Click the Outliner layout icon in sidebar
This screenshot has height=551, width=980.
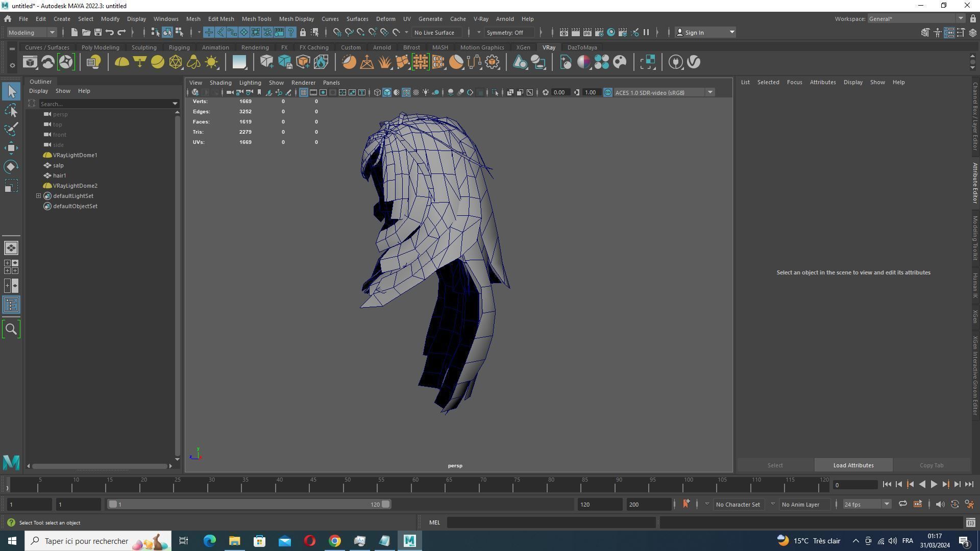coord(11,305)
